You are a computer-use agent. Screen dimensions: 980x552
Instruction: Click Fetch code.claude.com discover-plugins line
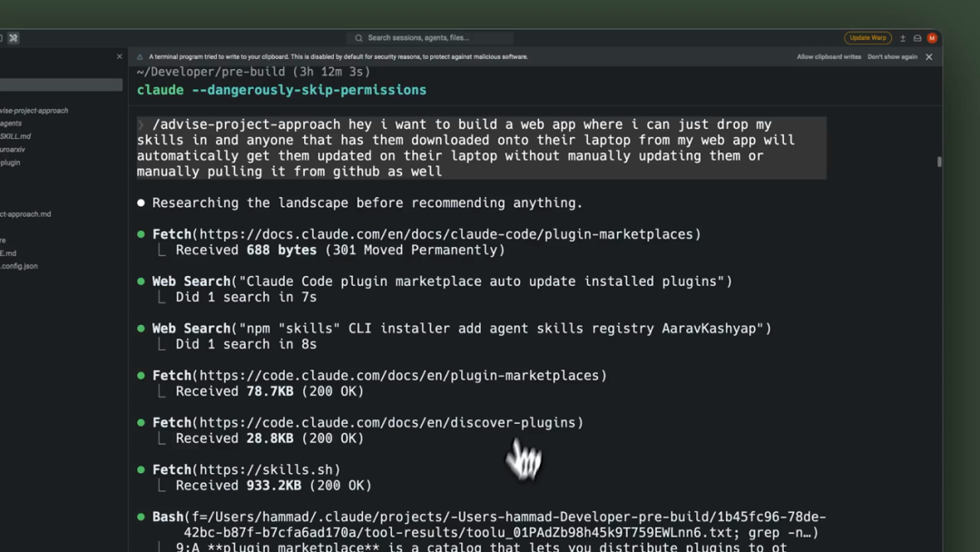(x=367, y=422)
